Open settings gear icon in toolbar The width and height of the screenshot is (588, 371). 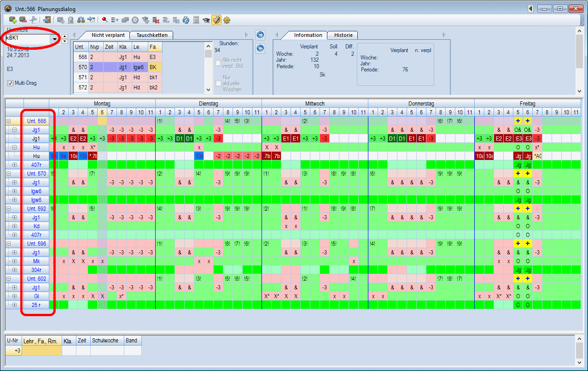[227, 20]
